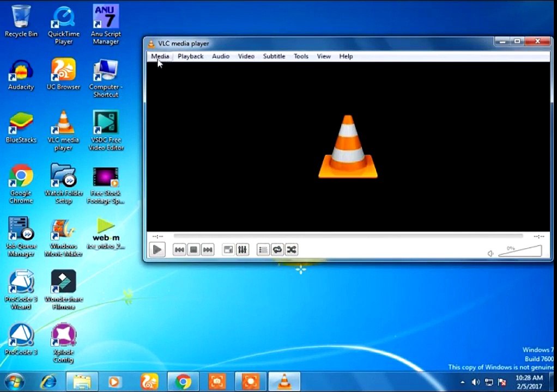Click the VLC Play button
Image resolution: width=557 pixels, height=392 pixels.
click(x=157, y=250)
